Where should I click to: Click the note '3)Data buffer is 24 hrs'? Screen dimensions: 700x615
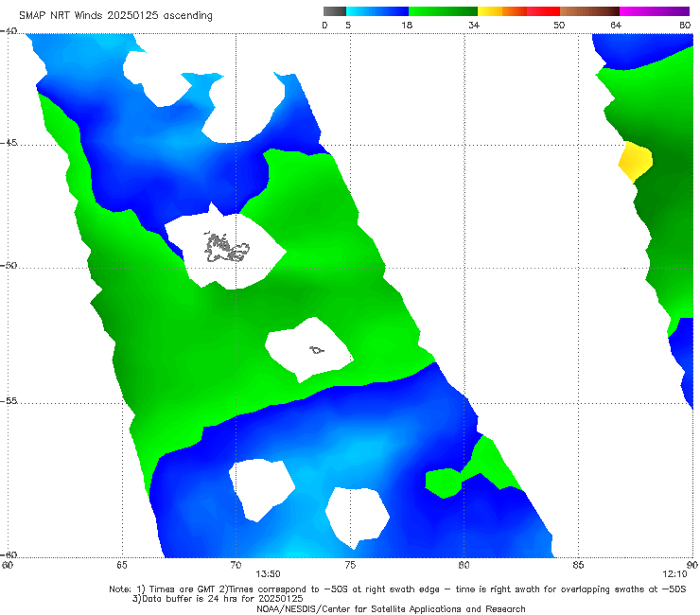218,599
